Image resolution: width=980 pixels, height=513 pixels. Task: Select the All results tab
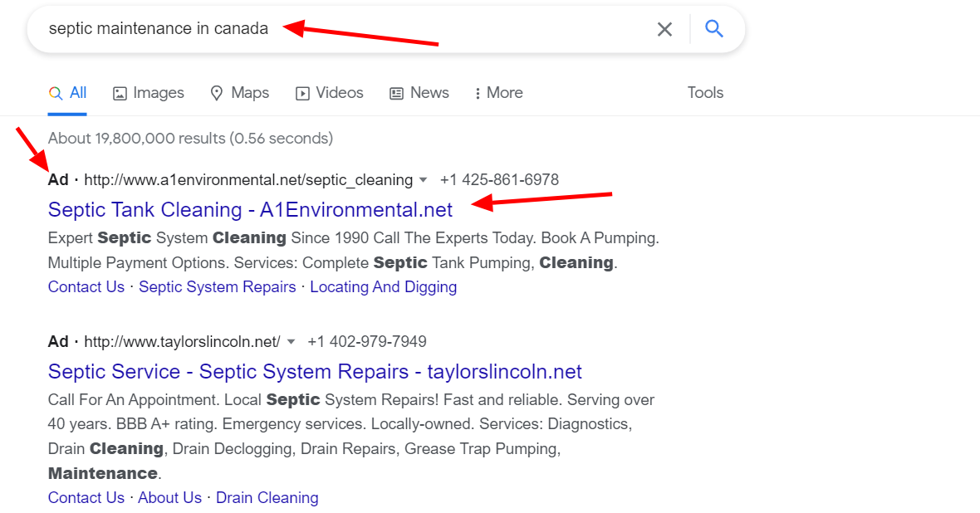coord(67,93)
